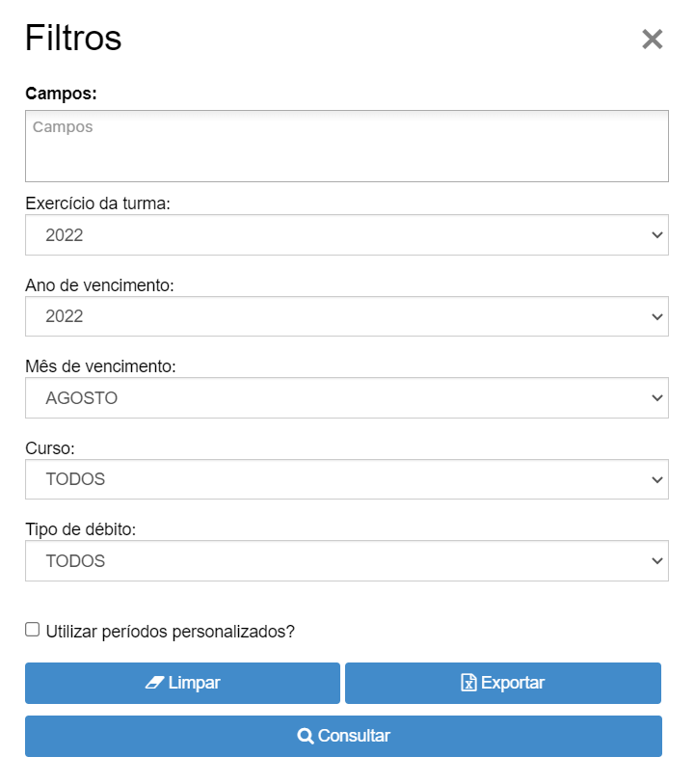Open the Curso dropdown showing TODOS
This screenshot has width=695, height=784.
coord(347,479)
